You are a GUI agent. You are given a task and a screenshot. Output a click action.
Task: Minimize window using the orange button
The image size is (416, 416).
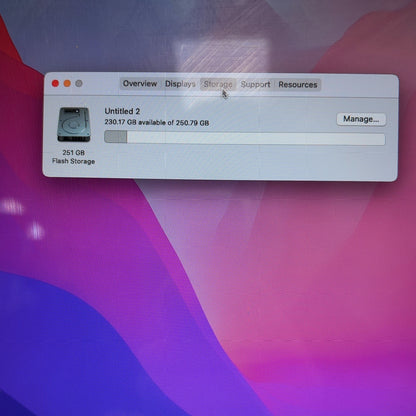pos(67,83)
